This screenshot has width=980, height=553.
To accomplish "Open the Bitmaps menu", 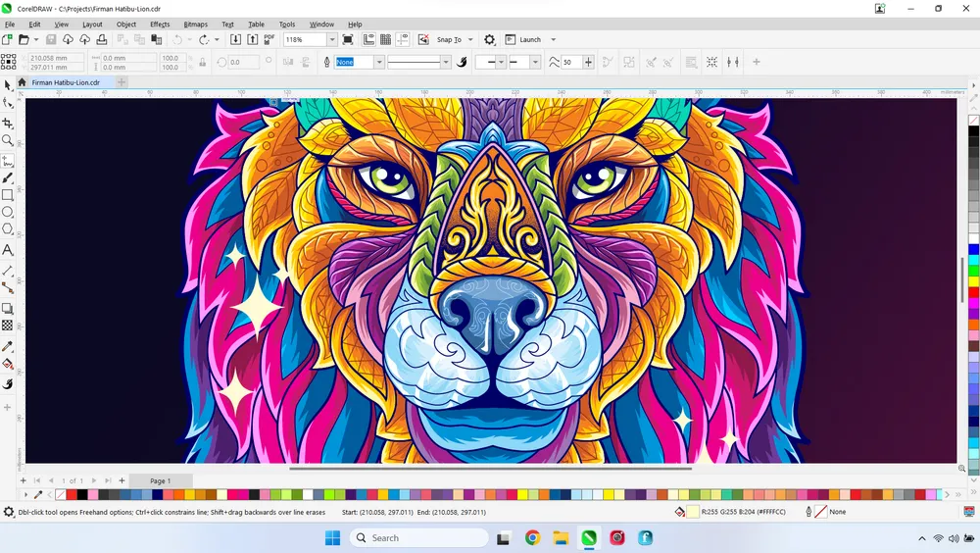I will [x=195, y=24].
